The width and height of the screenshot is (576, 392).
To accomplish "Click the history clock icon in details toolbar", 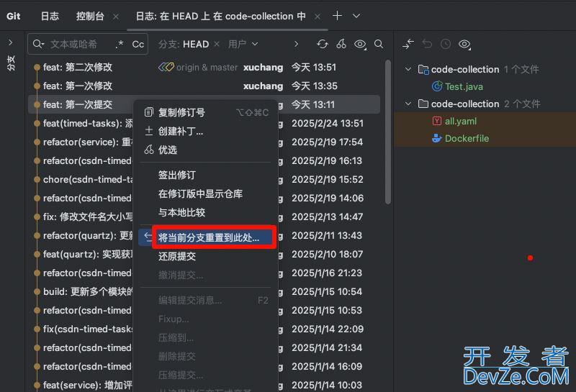I will click(x=446, y=44).
